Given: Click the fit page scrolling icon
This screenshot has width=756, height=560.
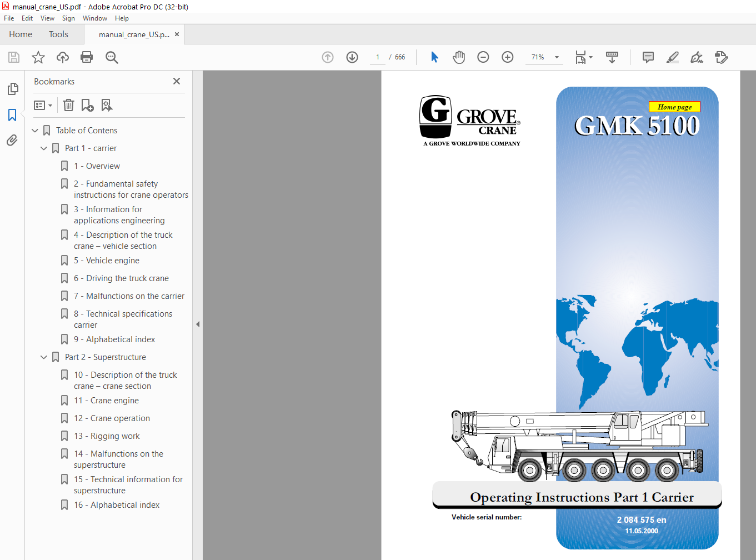Looking at the screenshot, I should (x=580, y=57).
